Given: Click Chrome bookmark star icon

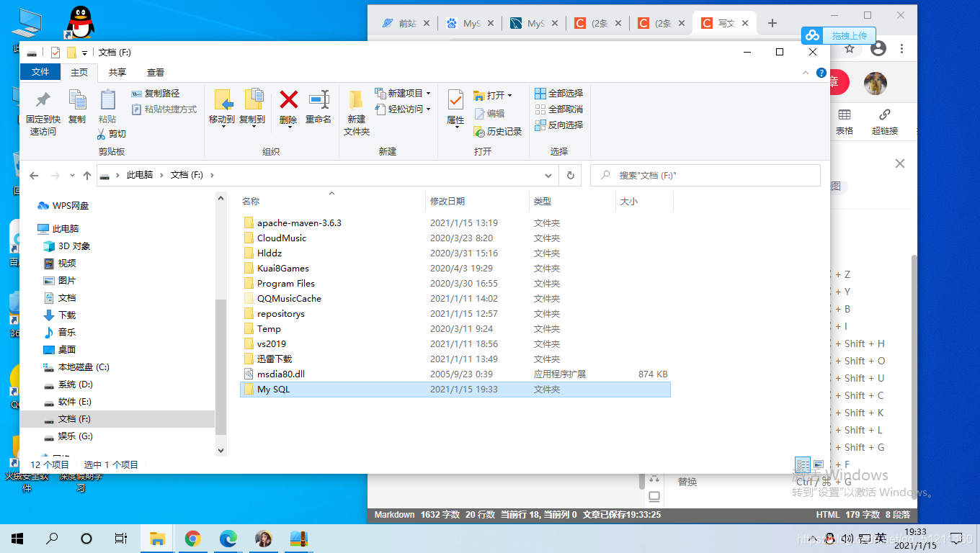Looking at the screenshot, I should [850, 49].
